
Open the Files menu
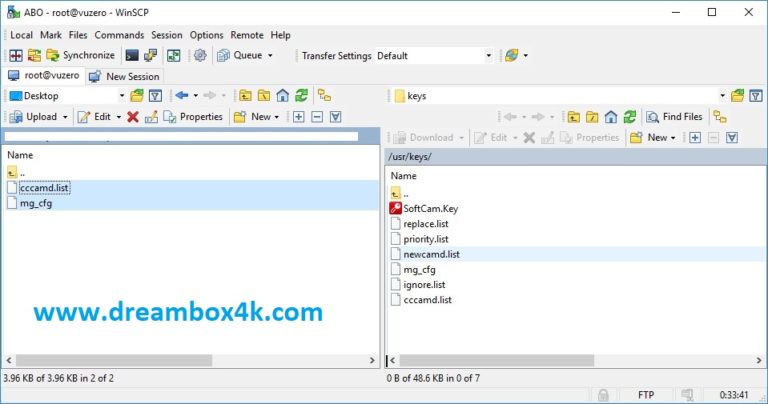pyautogui.click(x=78, y=35)
